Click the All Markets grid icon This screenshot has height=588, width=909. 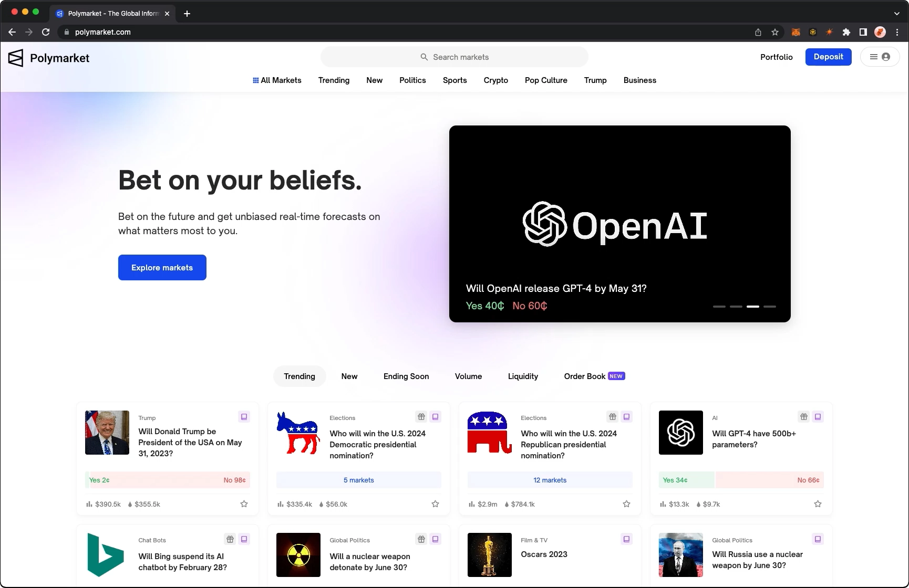(x=255, y=80)
